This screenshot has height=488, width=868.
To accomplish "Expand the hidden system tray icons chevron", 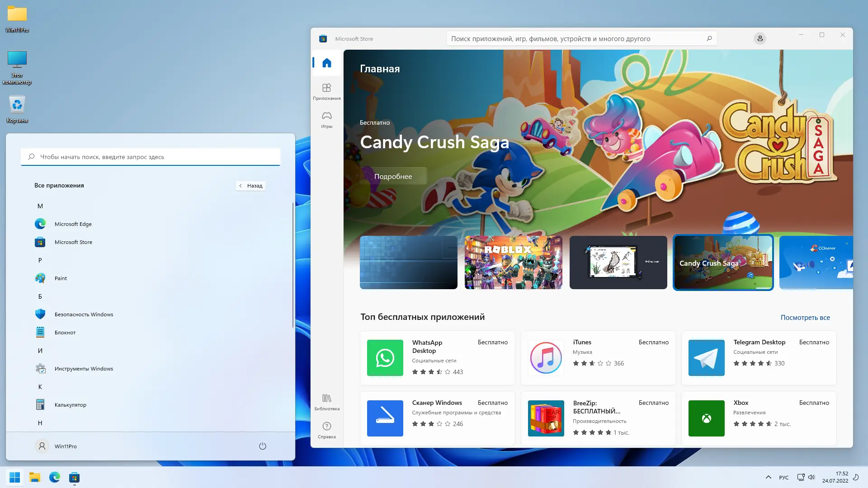I will (768, 477).
